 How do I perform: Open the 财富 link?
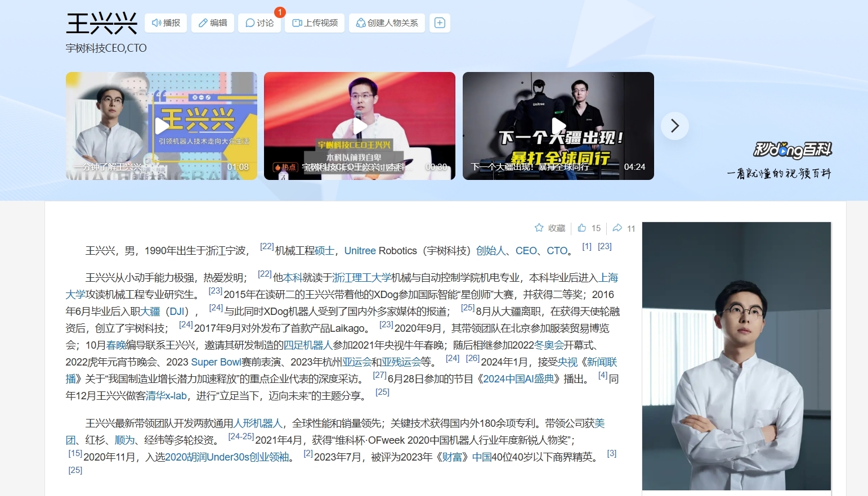(x=452, y=457)
